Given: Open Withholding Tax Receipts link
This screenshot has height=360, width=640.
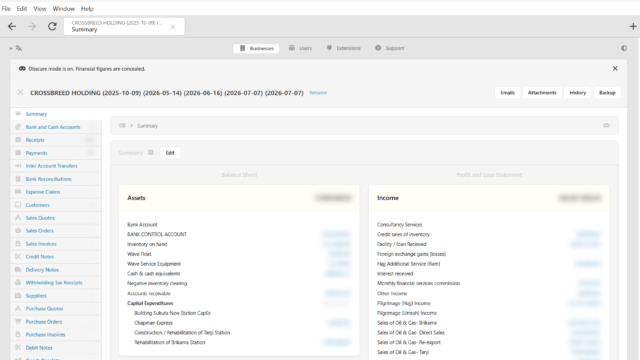Looking at the screenshot, I should tap(54, 282).
